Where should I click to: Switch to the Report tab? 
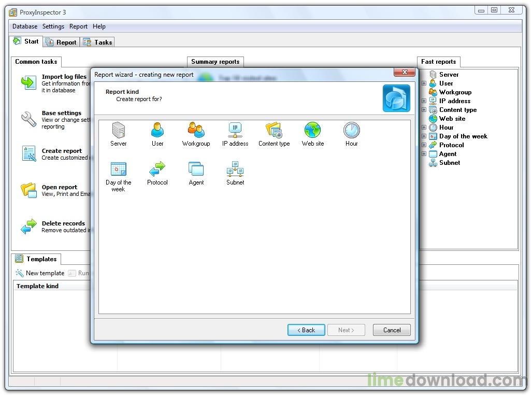pos(61,42)
